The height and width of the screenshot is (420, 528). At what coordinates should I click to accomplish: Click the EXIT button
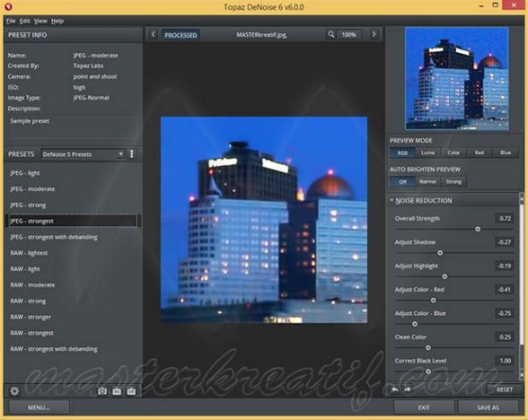click(424, 407)
